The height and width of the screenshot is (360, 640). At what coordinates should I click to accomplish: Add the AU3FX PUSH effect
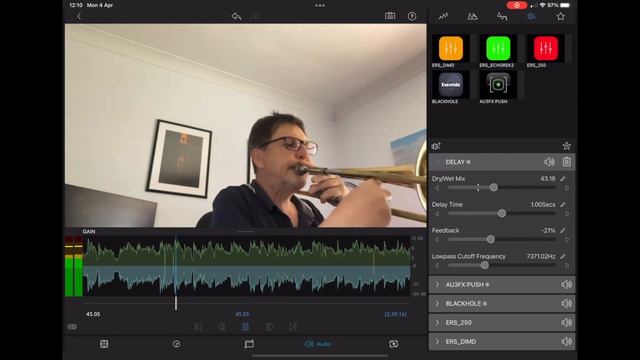tap(498, 84)
